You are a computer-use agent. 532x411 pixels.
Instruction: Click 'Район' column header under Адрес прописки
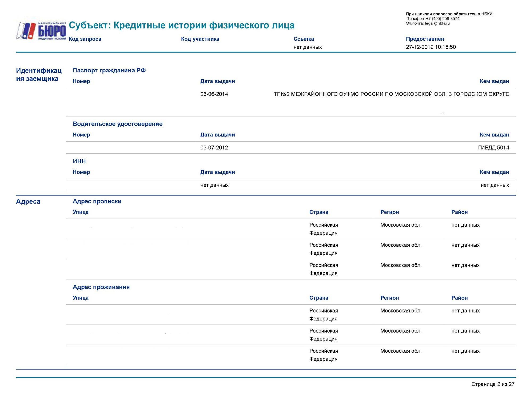tap(459, 212)
